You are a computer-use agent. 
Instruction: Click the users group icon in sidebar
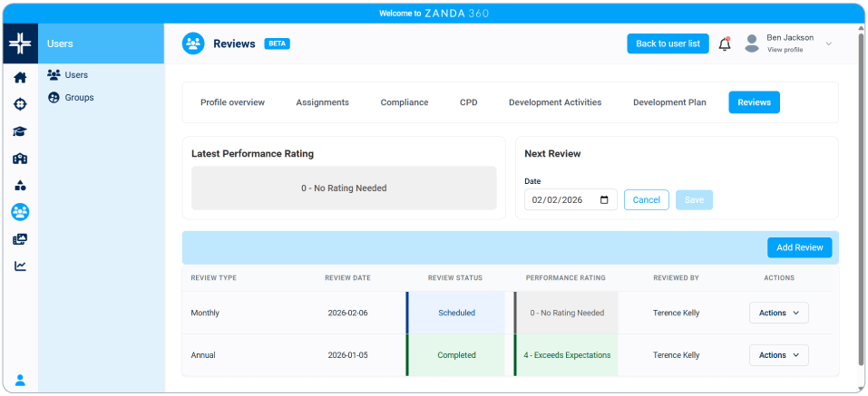pyautogui.click(x=20, y=212)
